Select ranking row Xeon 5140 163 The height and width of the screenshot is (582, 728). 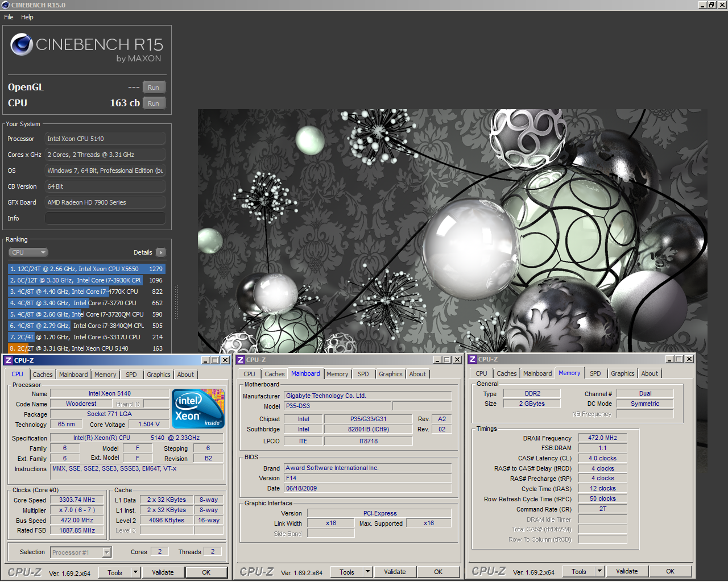(x=86, y=348)
